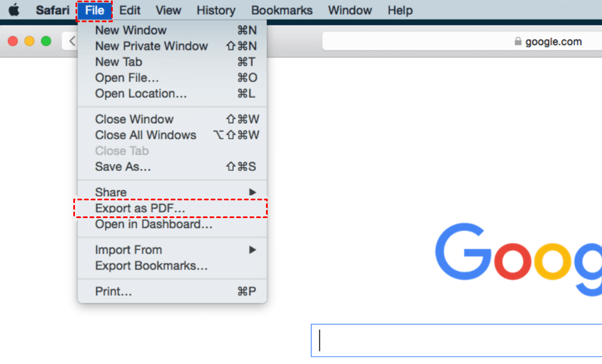This screenshot has width=602, height=364.
Task: Choose Close All Windows
Action: (x=172, y=135)
